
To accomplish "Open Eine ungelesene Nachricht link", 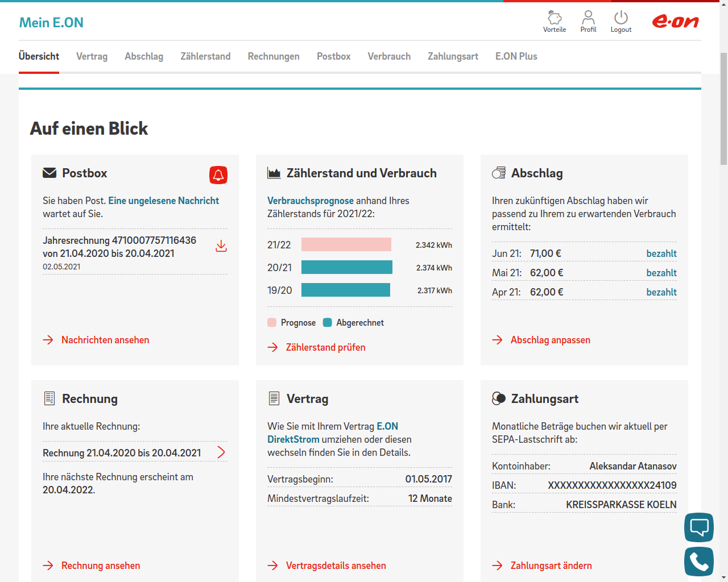I will 164,201.
